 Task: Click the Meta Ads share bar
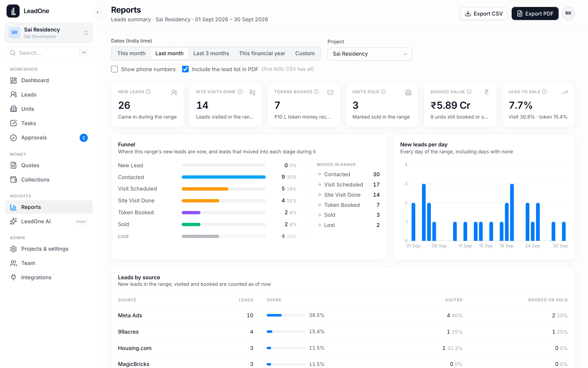tap(286, 315)
